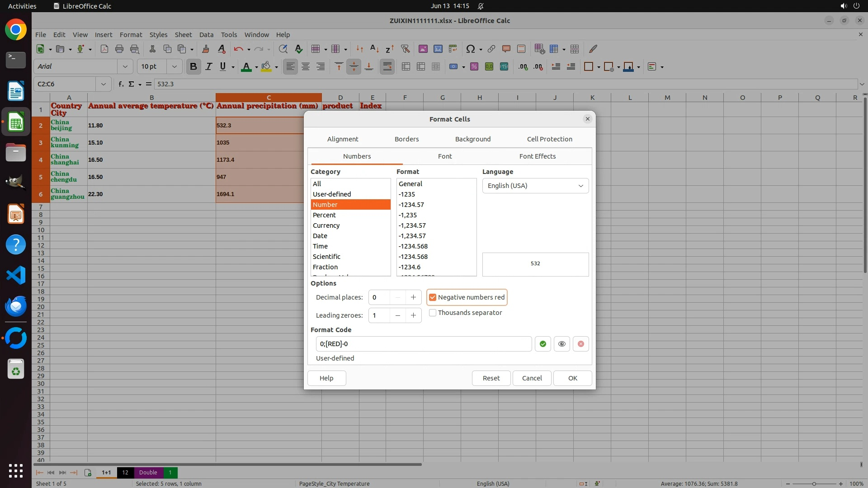
Task: Click the Sort Ascending toolbar icon
Action: [x=374, y=49]
